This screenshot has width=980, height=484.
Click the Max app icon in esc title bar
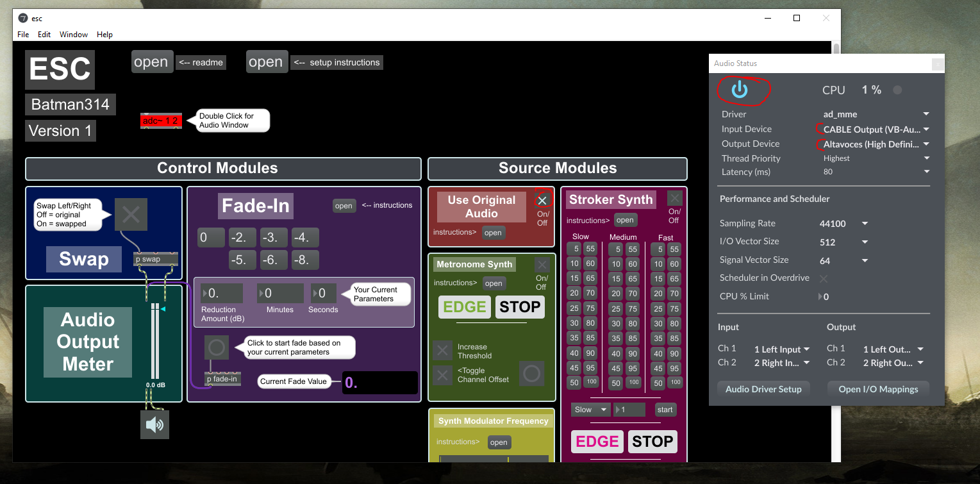23,18
